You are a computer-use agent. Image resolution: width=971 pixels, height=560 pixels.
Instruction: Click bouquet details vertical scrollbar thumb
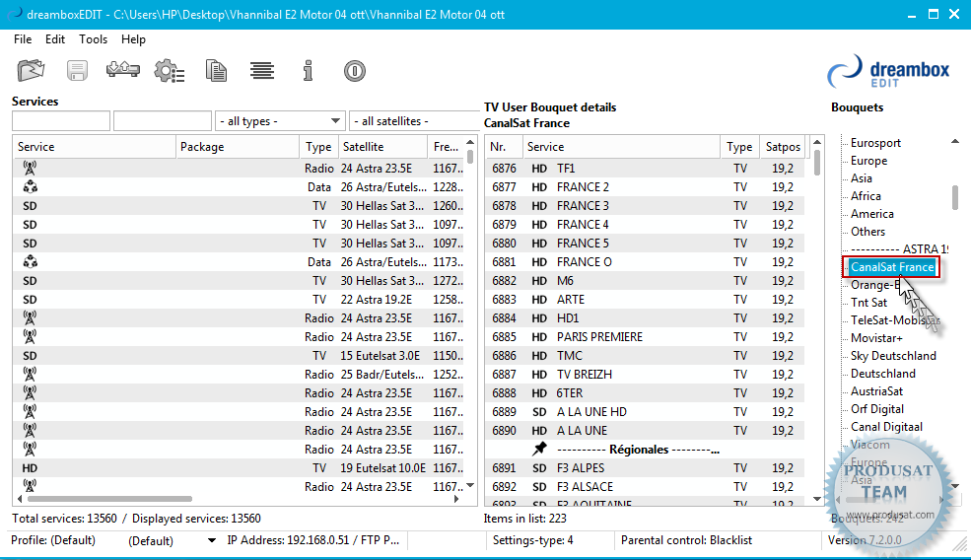817,163
